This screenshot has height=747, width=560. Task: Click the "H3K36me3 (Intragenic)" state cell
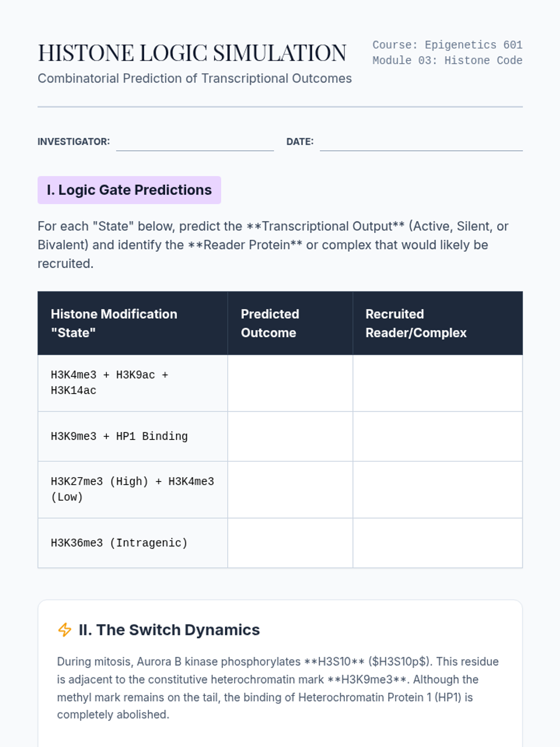[x=119, y=543]
